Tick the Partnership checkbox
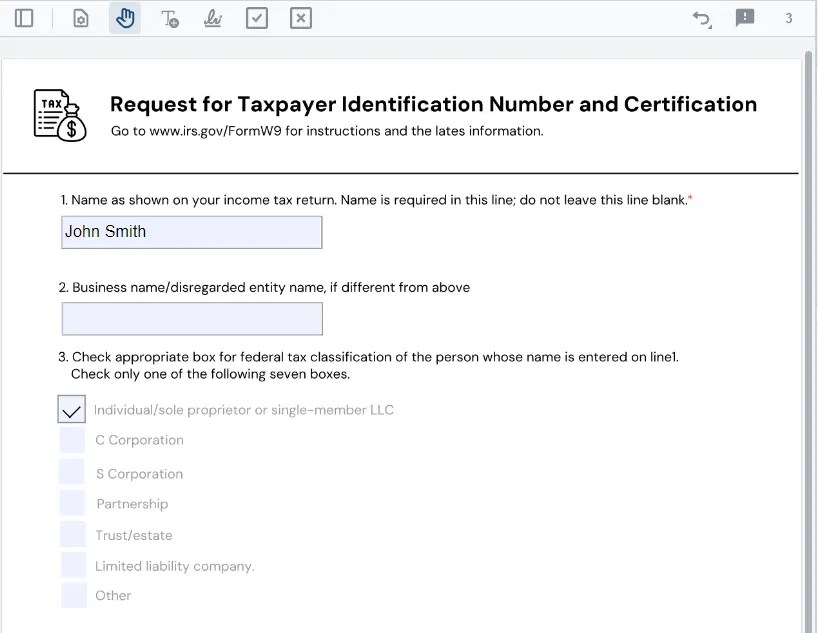This screenshot has width=818, height=633. tap(72, 503)
